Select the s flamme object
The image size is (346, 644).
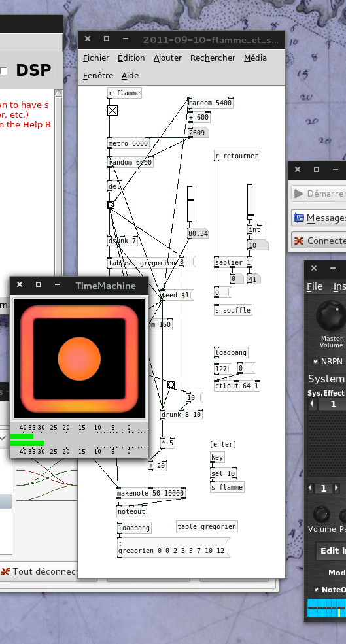coord(227,487)
